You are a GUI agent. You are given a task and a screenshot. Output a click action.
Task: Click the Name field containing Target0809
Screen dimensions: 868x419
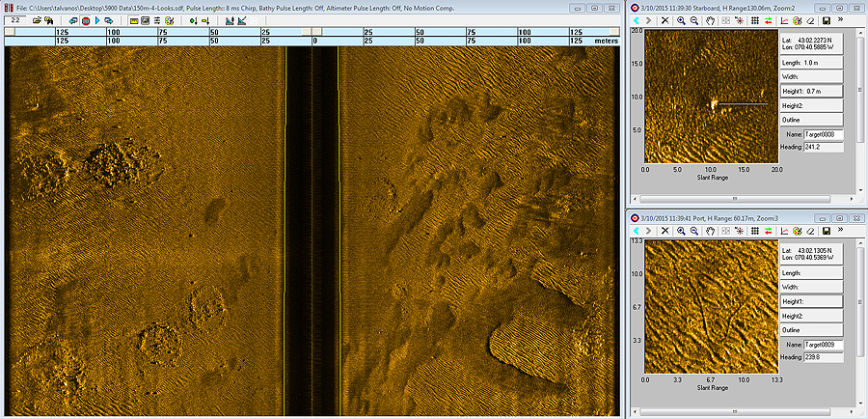pos(825,344)
